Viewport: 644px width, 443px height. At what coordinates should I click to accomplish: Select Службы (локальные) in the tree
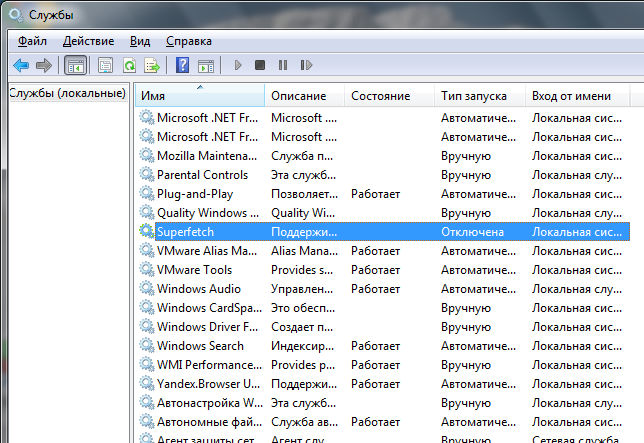67,93
